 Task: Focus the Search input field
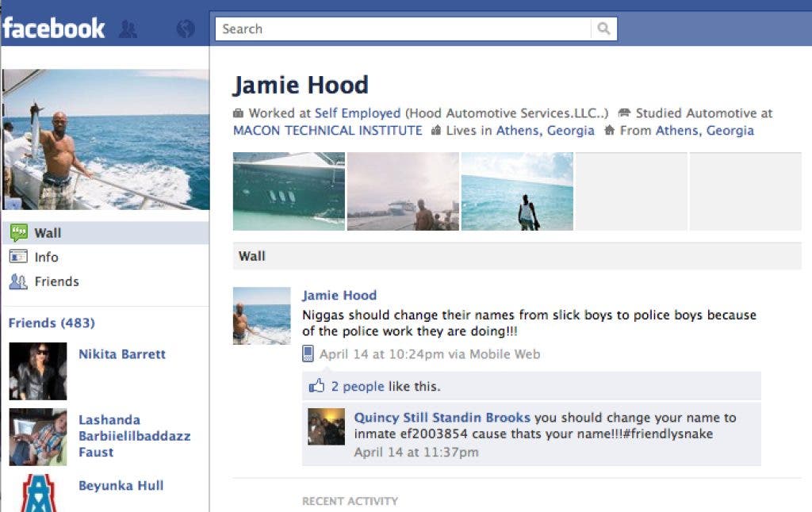coord(403,29)
